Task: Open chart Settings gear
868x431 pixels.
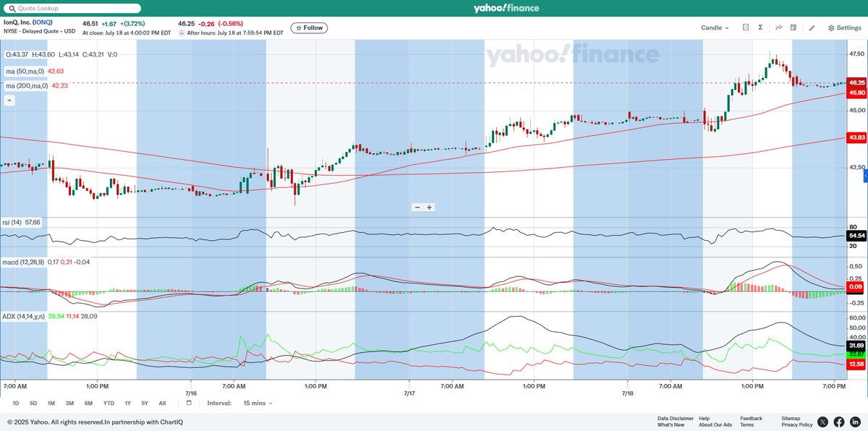Action: pos(844,27)
